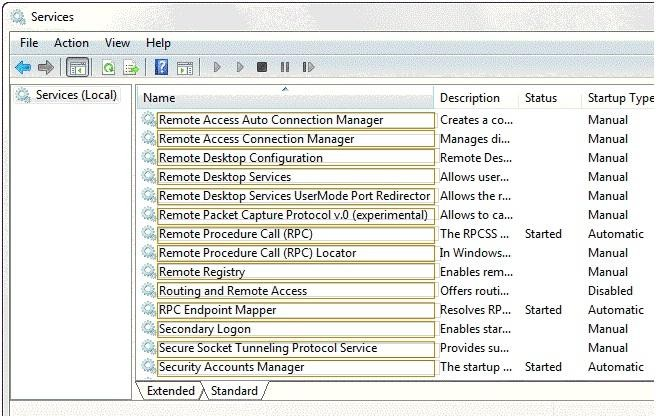
Task: Click the Stop Service square icon
Action: 262,67
